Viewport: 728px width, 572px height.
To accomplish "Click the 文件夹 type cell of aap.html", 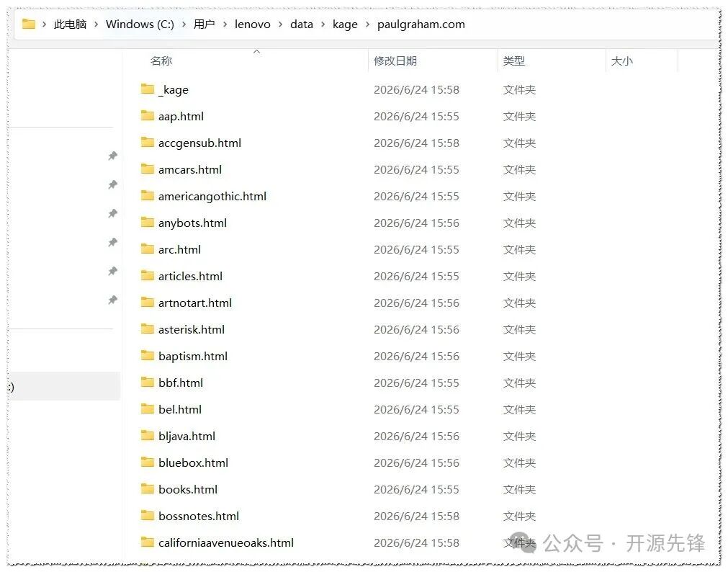I will tap(519, 116).
